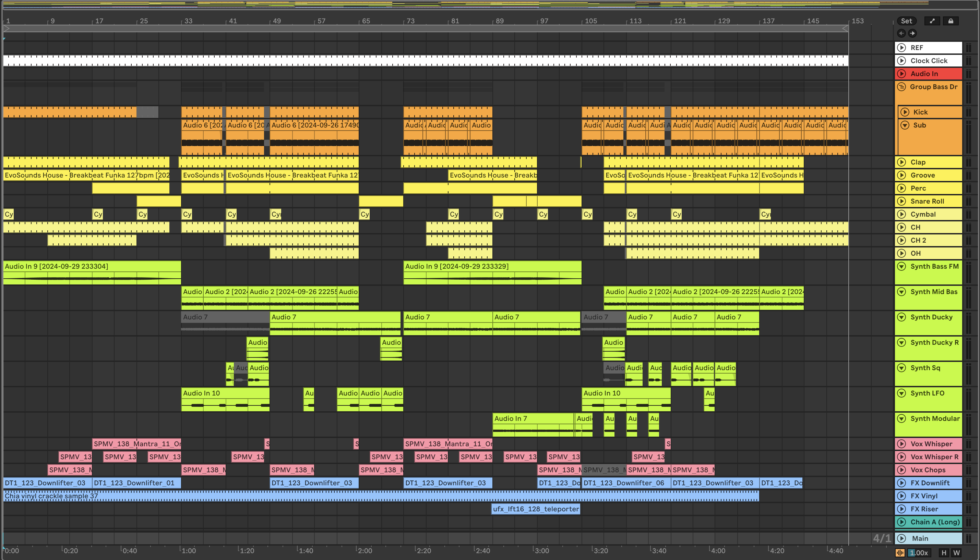Screen dimensions: 980x560
Task: Click the Set locator button
Action: (906, 21)
